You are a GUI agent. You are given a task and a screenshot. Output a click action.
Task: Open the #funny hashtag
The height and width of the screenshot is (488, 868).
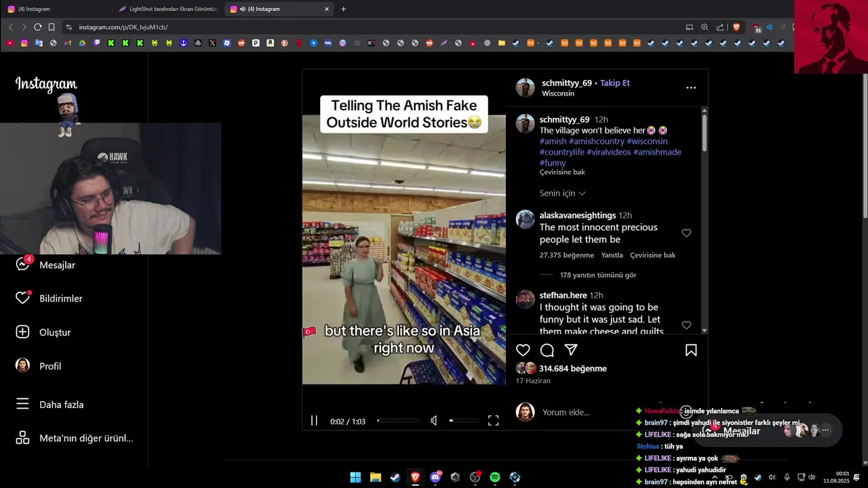click(553, 163)
